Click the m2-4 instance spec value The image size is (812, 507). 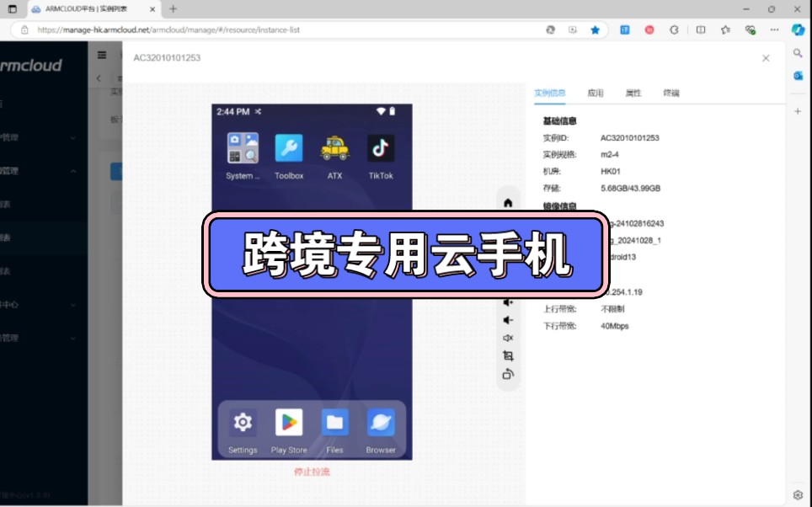[x=610, y=154]
